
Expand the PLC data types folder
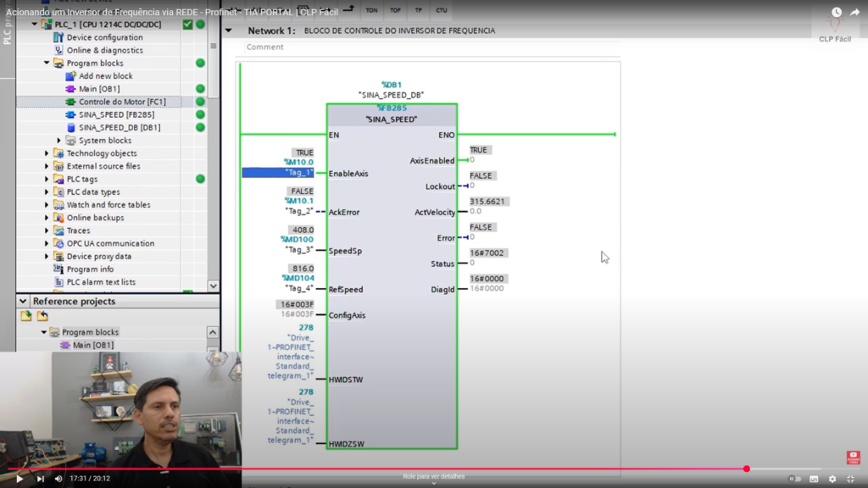(x=47, y=192)
